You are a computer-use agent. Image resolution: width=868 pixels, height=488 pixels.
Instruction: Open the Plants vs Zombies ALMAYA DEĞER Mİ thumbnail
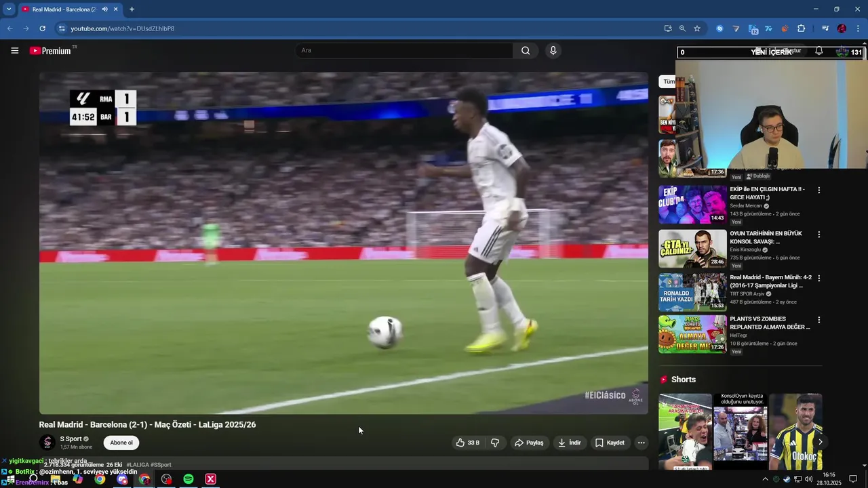click(692, 334)
